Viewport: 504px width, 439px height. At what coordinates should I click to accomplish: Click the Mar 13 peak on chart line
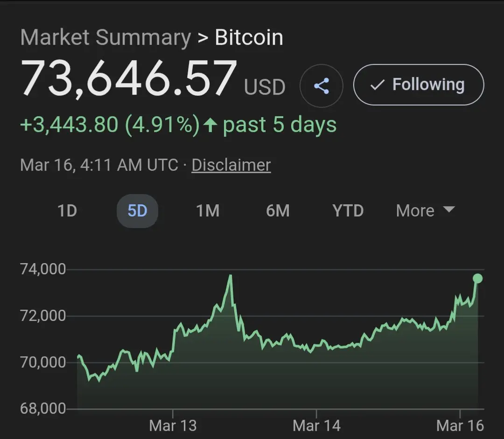coord(231,276)
